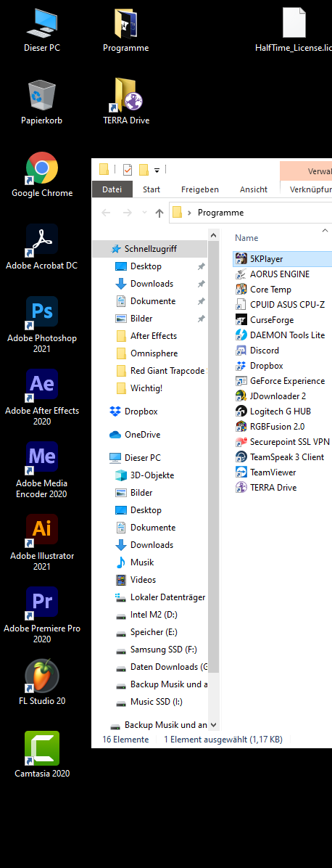This screenshot has width=332, height=868.
Task: Launch Adobe Acrobat DC from the desktop
Action: [x=42, y=247]
